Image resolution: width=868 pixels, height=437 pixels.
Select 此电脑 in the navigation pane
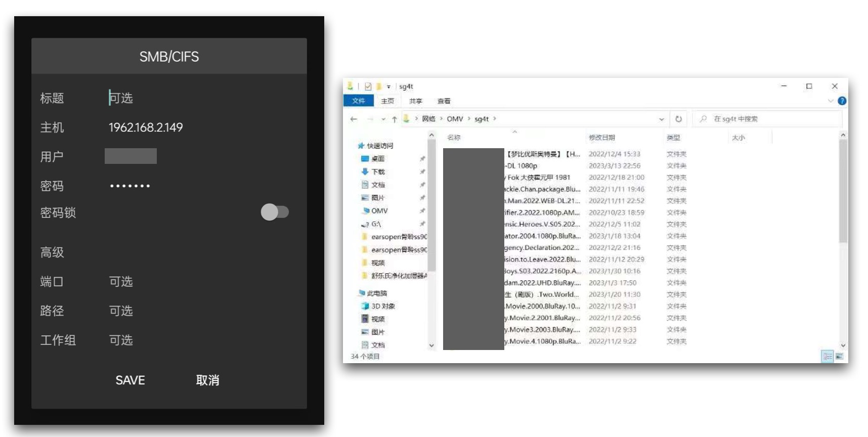tap(372, 293)
